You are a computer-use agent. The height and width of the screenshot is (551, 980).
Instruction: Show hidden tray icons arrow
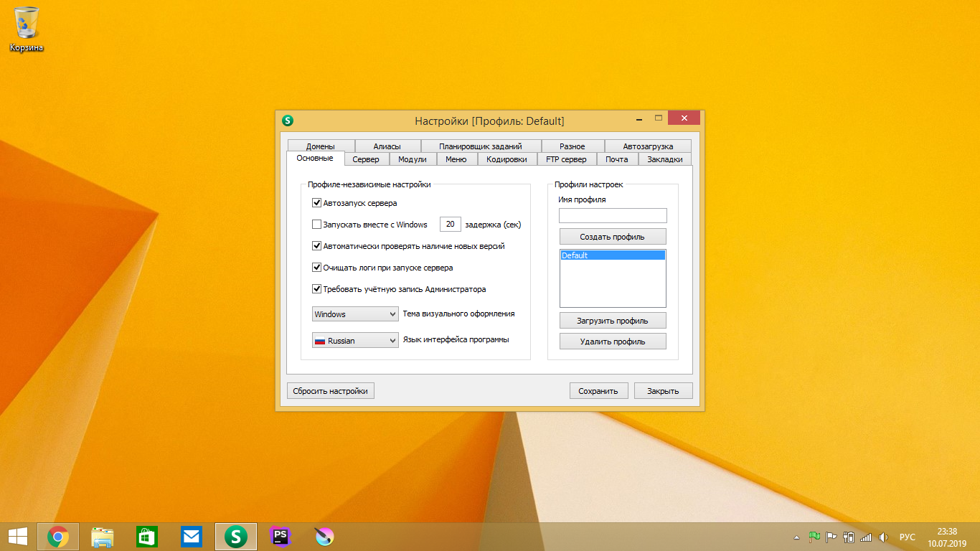796,537
